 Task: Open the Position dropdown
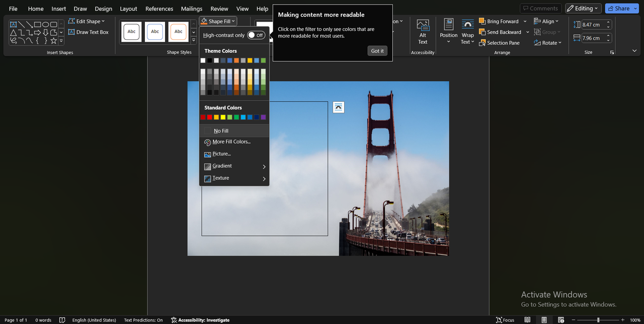click(x=449, y=32)
